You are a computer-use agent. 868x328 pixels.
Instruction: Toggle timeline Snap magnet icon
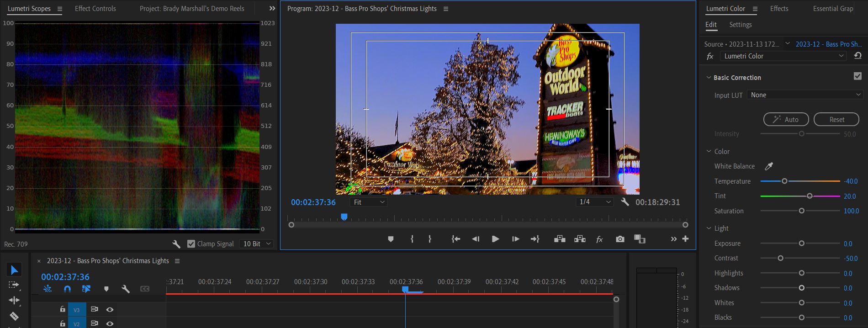(67, 289)
